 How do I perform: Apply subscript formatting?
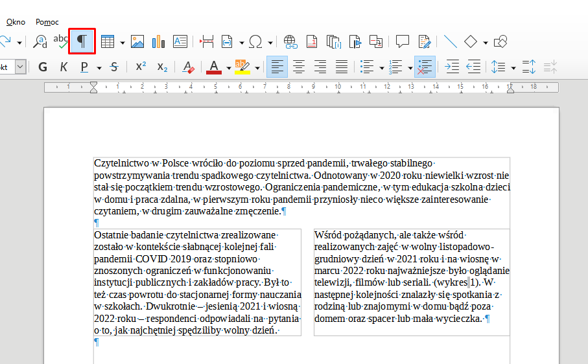tap(162, 67)
